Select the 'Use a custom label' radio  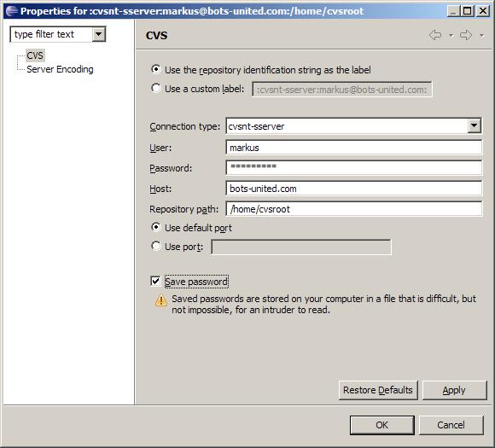(x=156, y=88)
